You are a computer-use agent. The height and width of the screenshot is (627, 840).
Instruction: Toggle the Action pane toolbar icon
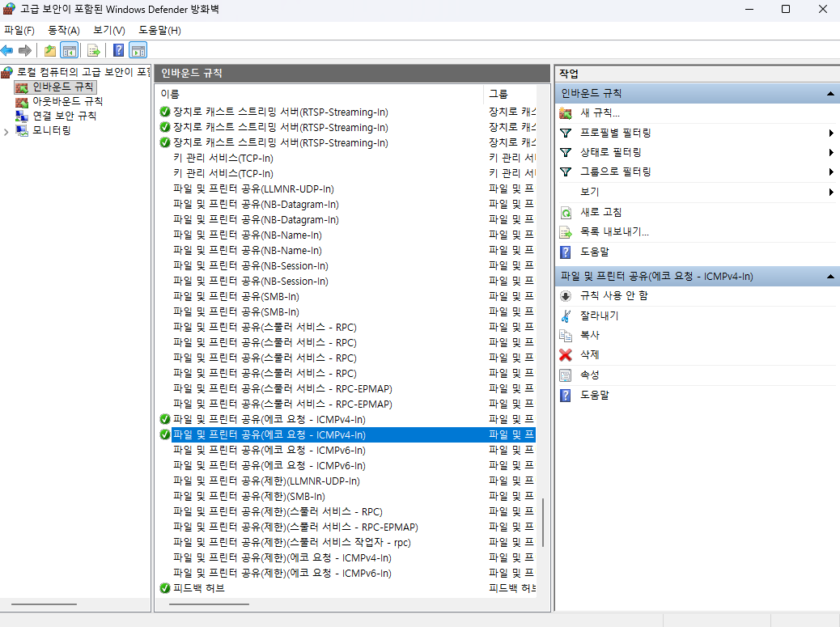[138, 50]
